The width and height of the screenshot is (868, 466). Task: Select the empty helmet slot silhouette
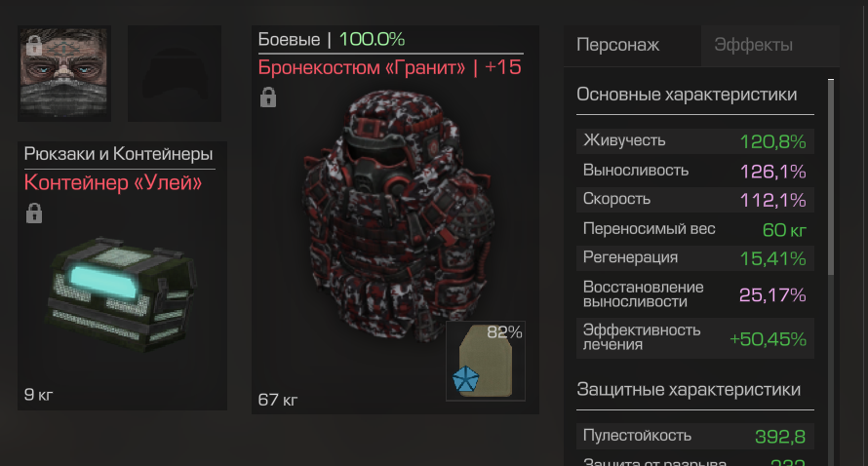pos(175,73)
